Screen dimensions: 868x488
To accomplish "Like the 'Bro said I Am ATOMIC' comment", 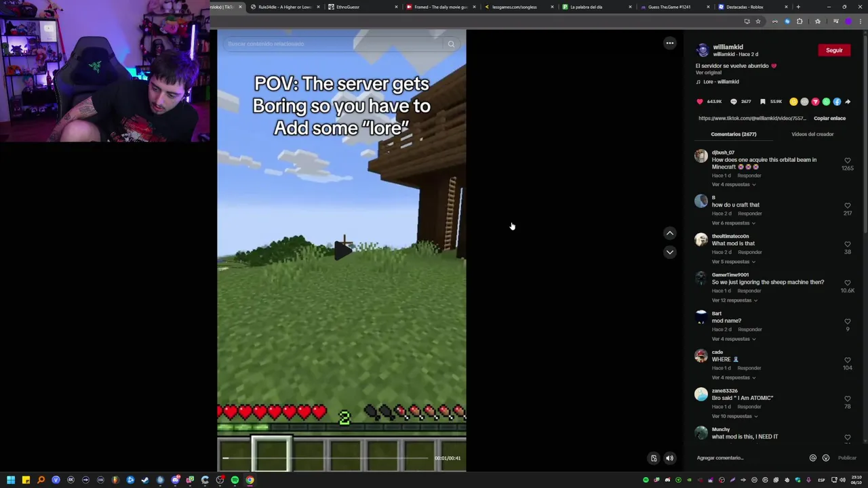I will pyautogui.click(x=847, y=399).
